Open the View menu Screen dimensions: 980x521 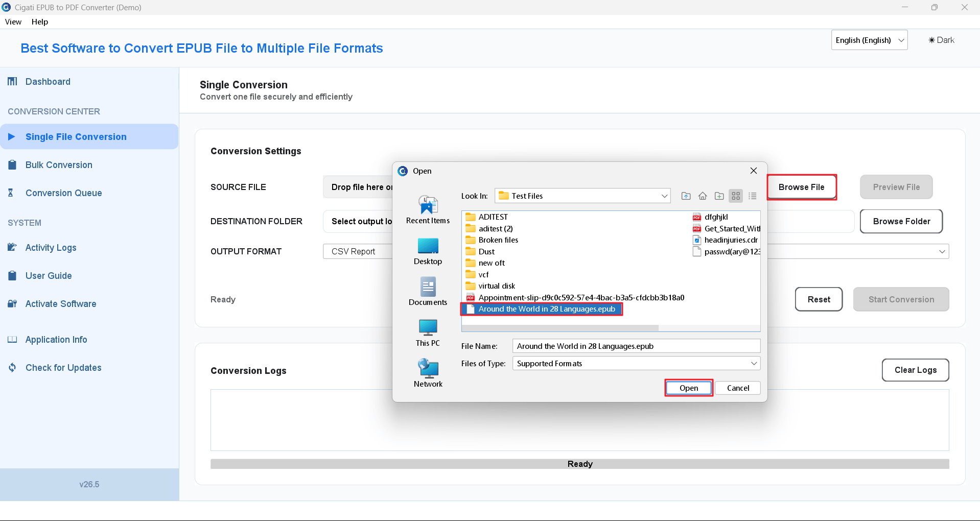(13, 22)
